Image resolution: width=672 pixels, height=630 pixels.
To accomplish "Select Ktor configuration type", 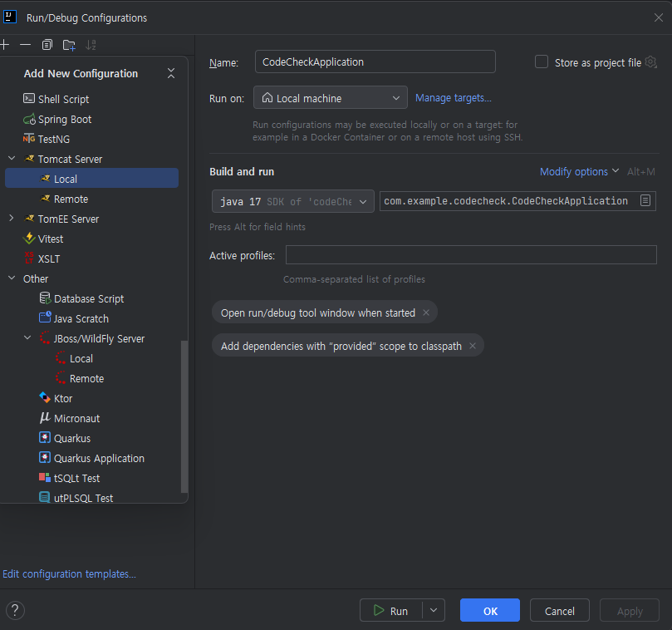I will pos(91,398).
